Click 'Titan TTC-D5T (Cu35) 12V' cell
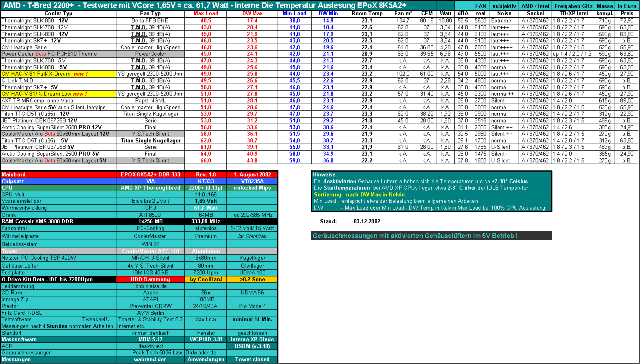The width and height of the screenshot is (640, 364). 58,114
